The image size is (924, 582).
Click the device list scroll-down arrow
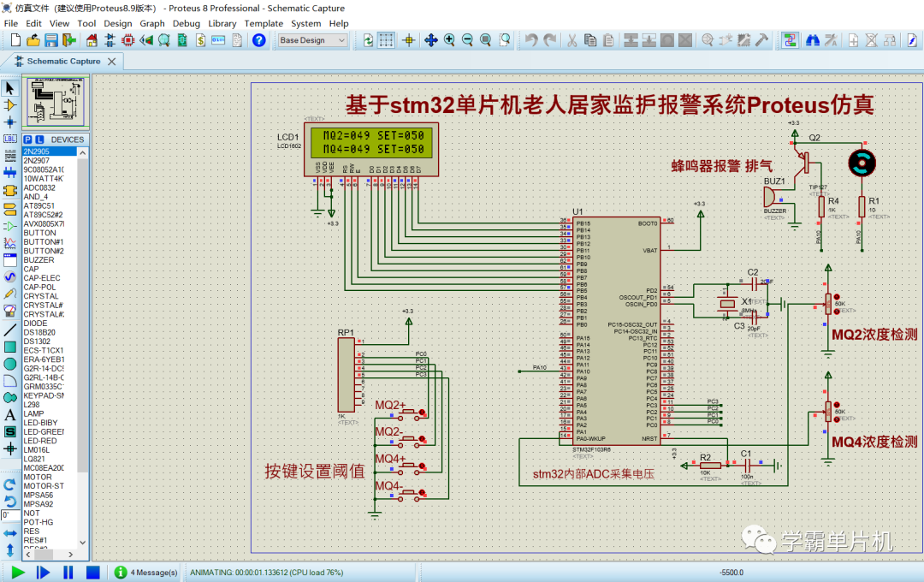pyautogui.click(x=82, y=543)
